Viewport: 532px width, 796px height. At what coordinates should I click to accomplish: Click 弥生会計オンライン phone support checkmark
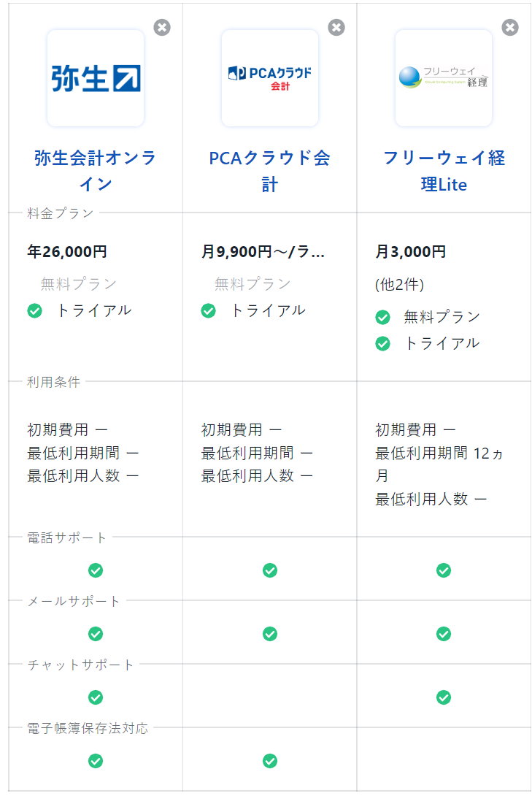point(96,570)
